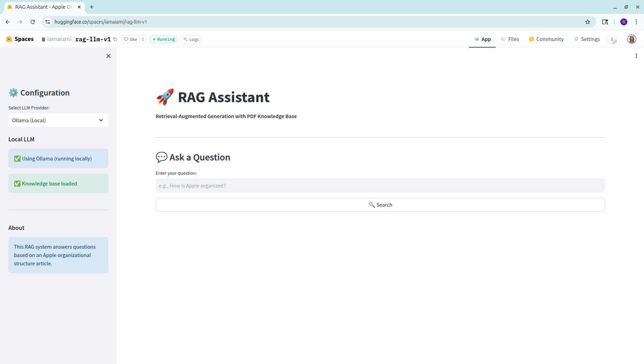This screenshot has width=644, height=364.
Task: Focus the Enter your question field
Action: tap(380, 185)
